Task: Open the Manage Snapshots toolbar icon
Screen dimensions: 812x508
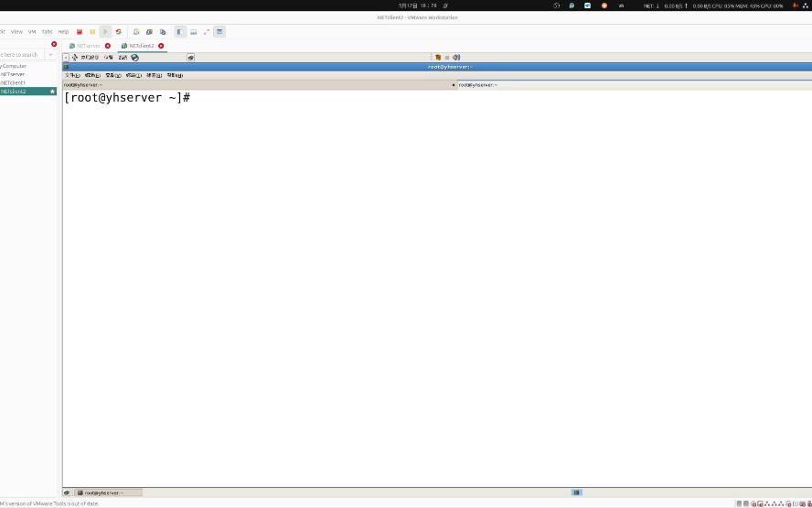Action: pos(163,32)
